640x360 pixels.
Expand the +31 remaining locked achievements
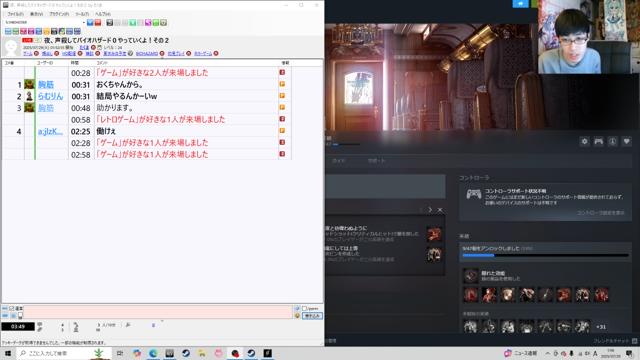coord(601,327)
